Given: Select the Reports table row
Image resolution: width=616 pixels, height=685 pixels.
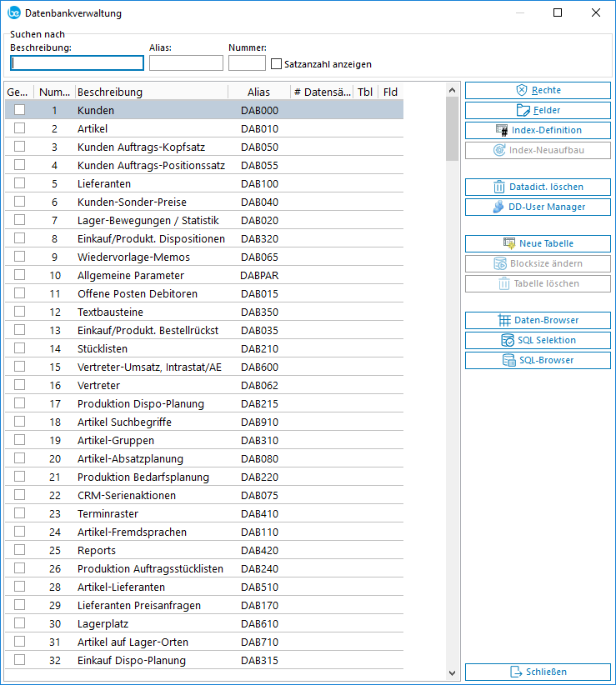Looking at the screenshot, I should pos(97,550).
